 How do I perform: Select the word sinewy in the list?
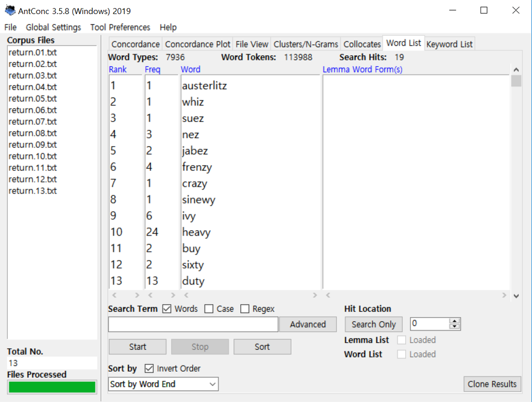pos(198,199)
